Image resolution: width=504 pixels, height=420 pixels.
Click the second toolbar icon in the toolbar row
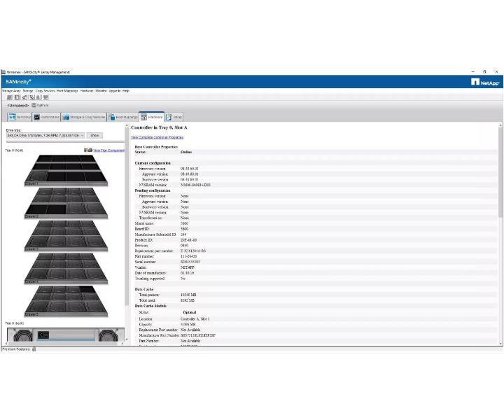(17, 97)
